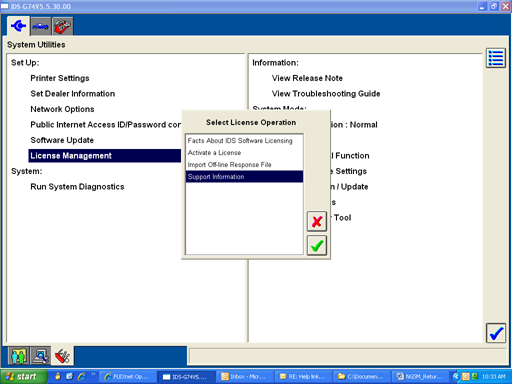The image size is (512, 384).
Task: Open the people icon tab at bottom
Action: [x=19, y=356]
